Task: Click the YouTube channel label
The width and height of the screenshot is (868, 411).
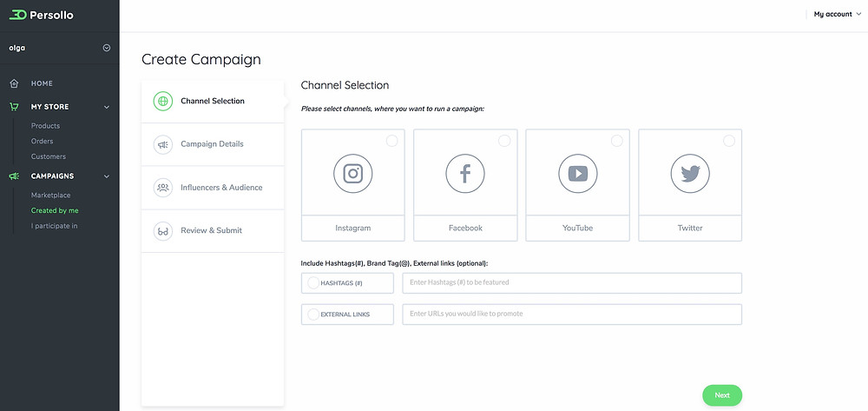Action: coord(577,229)
